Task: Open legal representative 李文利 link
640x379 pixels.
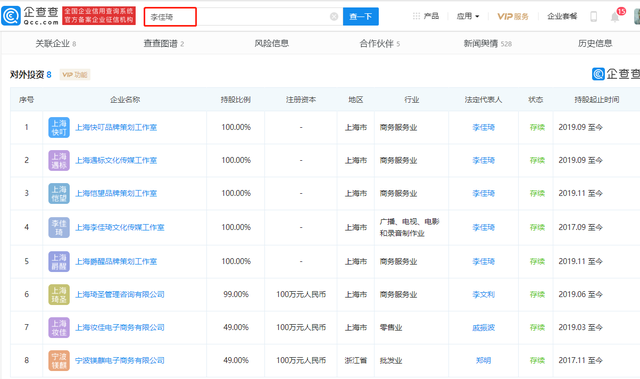Action: coord(483,295)
